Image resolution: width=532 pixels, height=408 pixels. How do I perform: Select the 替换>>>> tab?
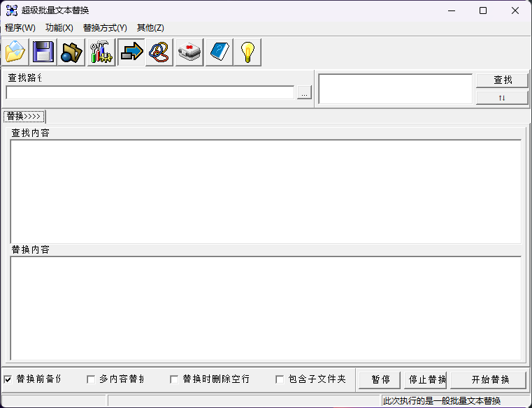[24, 116]
